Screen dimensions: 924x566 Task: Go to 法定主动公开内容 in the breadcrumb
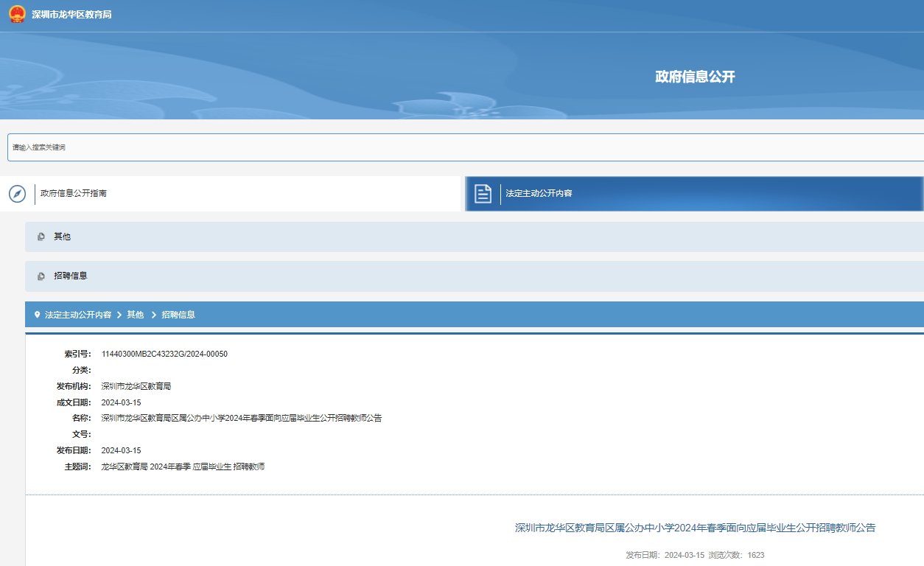click(x=78, y=315)
